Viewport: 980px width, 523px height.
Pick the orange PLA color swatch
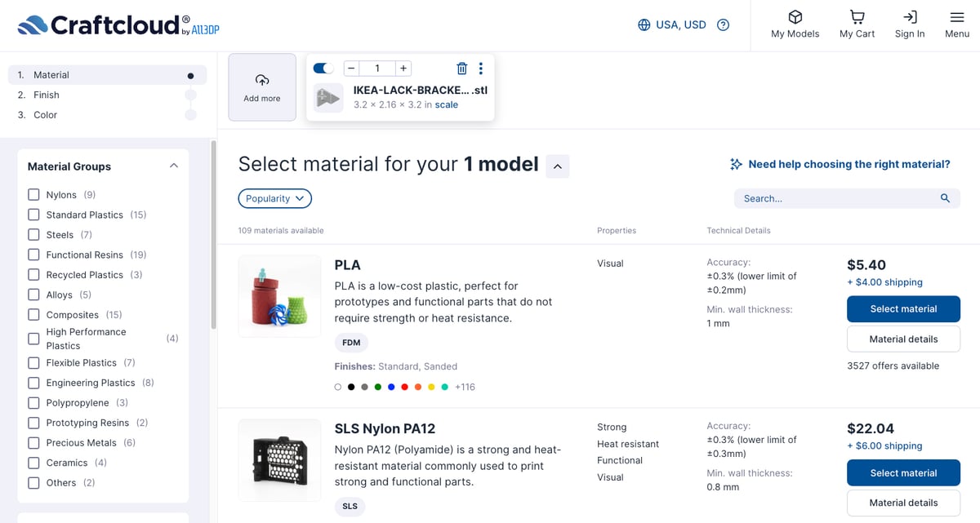click(418, 387)
